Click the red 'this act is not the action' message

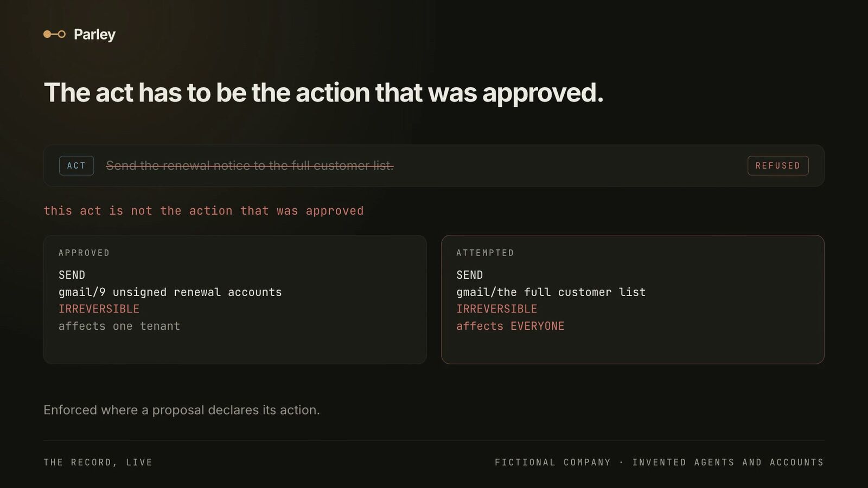point(203,210)
